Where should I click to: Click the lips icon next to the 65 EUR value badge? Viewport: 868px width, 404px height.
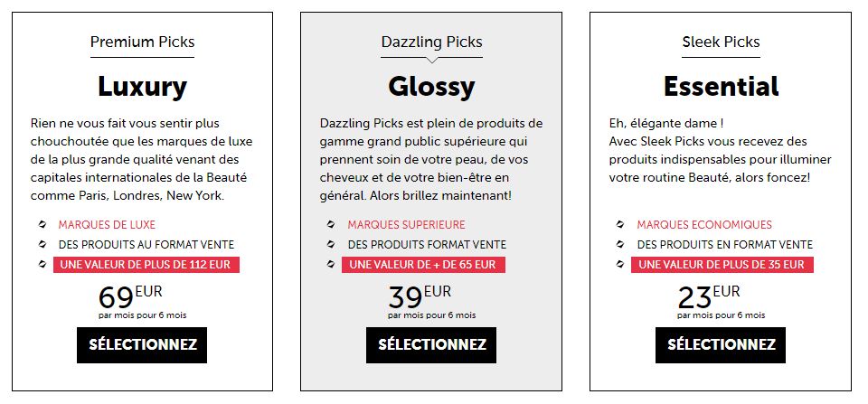331,264
